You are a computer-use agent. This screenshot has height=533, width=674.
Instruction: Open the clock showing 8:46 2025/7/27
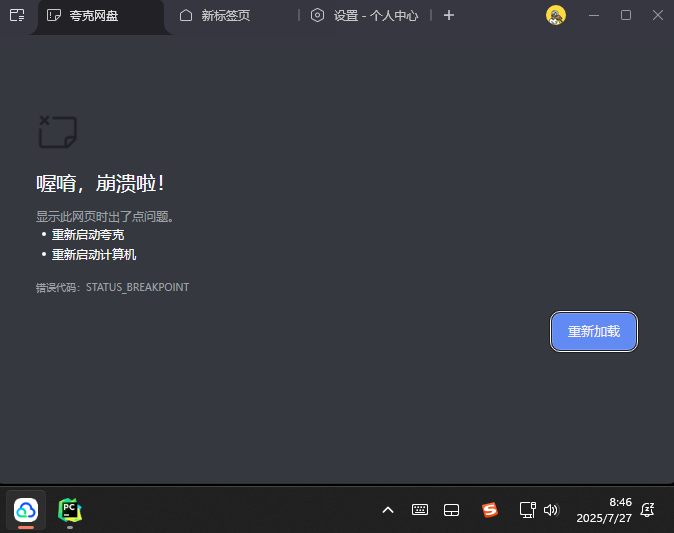(604, 510)
